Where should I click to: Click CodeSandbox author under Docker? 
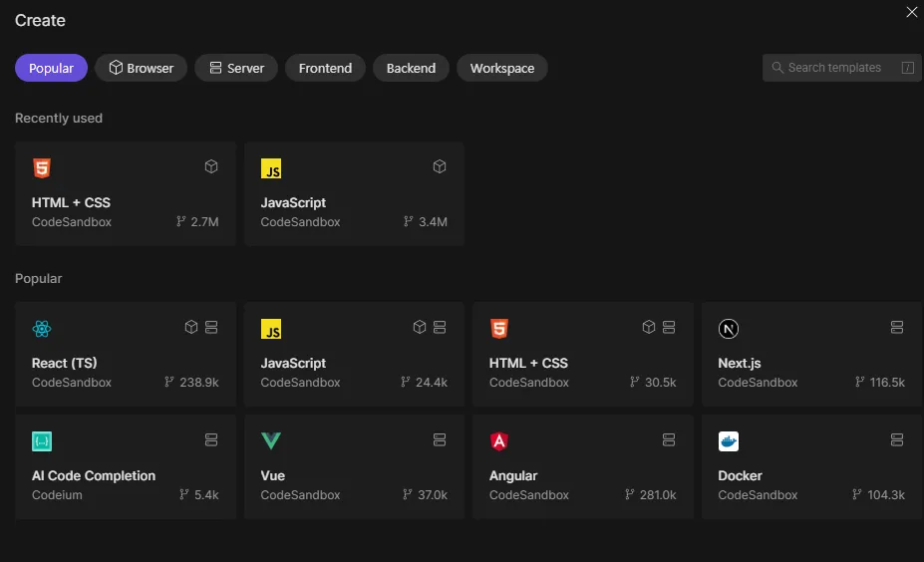758,495
